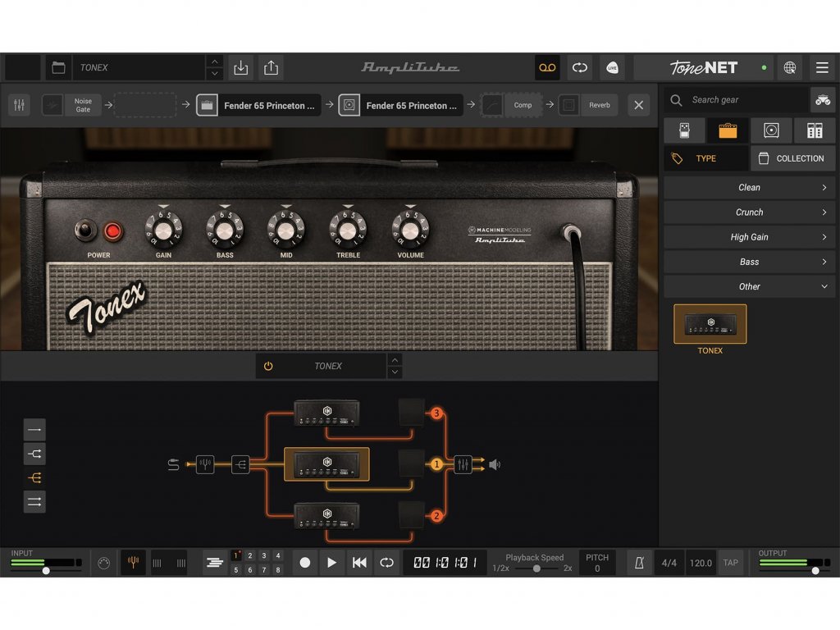The image size is (840, 630).
Task: Click the splitter node in signal chain
Action: tap(240, 464)
